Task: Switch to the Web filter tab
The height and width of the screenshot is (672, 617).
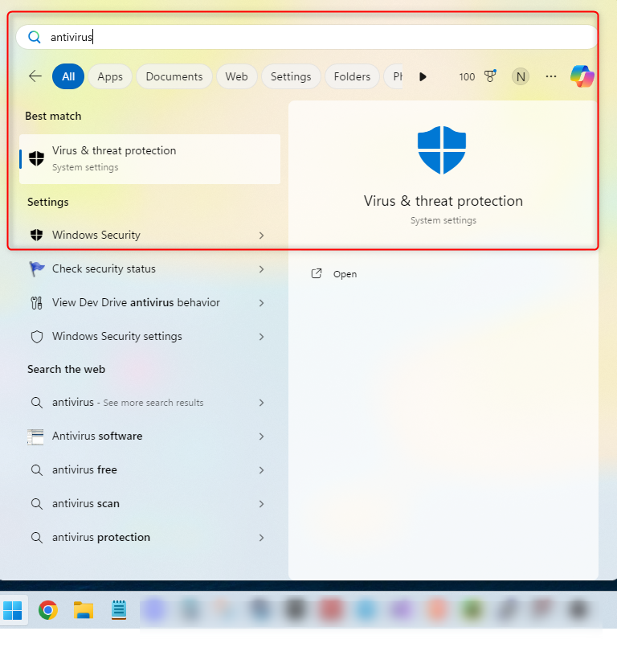Action: (x=236, y=76)
